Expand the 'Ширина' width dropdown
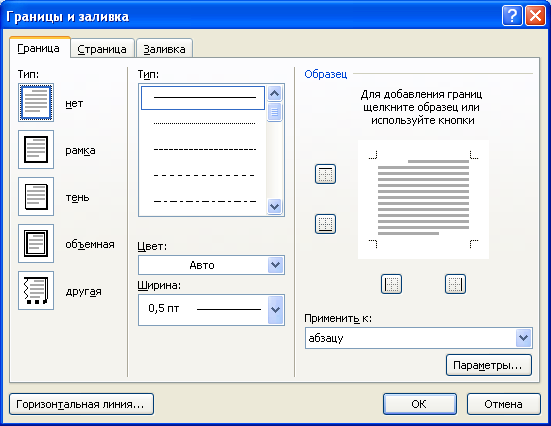 point(211,310)
